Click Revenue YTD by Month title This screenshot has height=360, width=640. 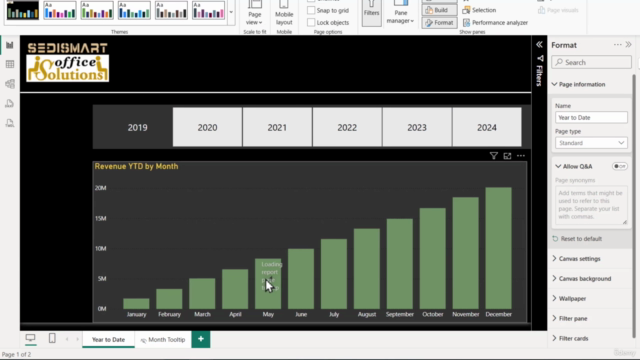pos(136,166)
